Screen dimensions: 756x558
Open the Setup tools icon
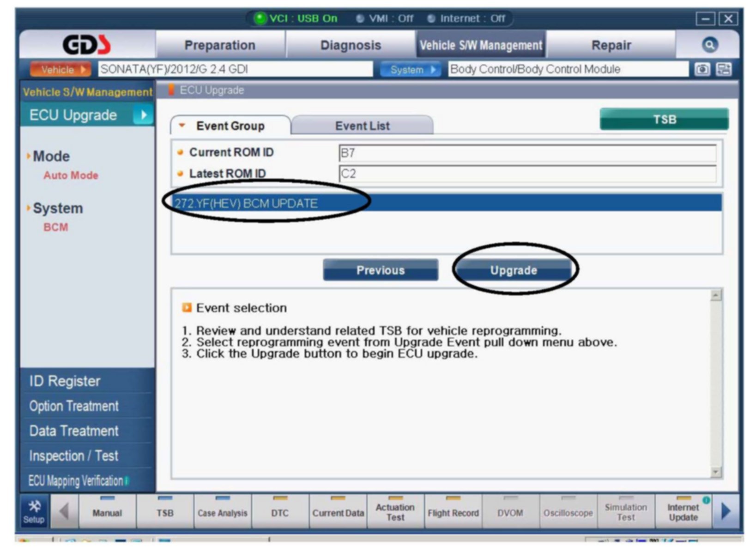34,511
